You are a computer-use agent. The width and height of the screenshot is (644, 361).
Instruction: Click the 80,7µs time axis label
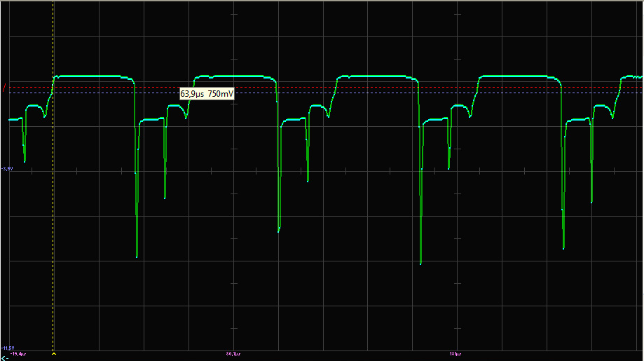coord(233,354)
